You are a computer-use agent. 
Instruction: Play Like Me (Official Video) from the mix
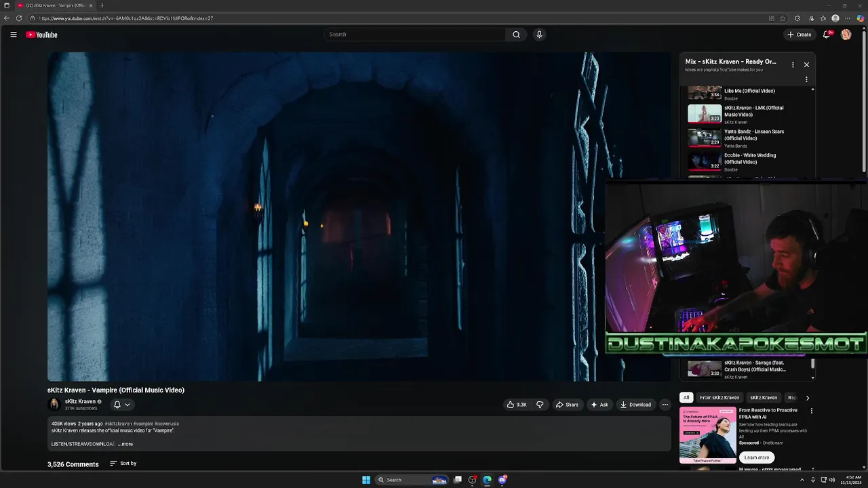[x=749, y=91]
